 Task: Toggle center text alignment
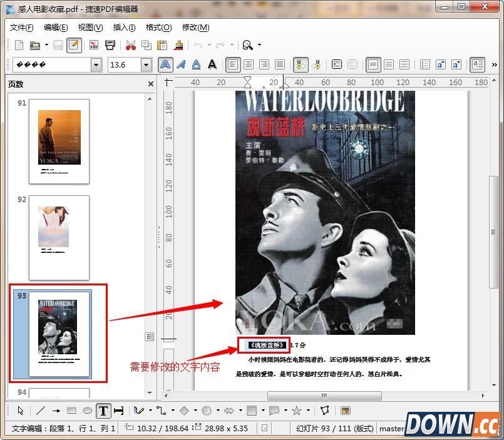pyautogui.click(x=249, y=64)
